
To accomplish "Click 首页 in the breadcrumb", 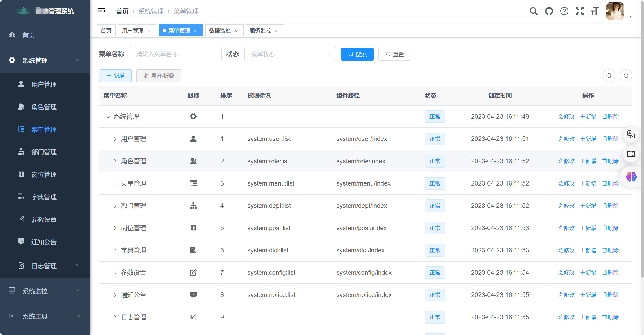I will pos(122,11).
